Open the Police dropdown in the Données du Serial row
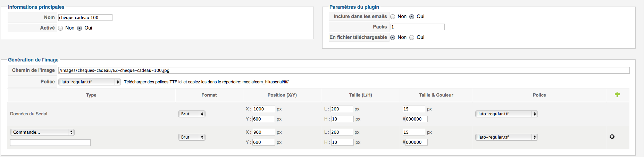This screenshot has height=157, width=644. pyautogui.click(x=506, y=114)
